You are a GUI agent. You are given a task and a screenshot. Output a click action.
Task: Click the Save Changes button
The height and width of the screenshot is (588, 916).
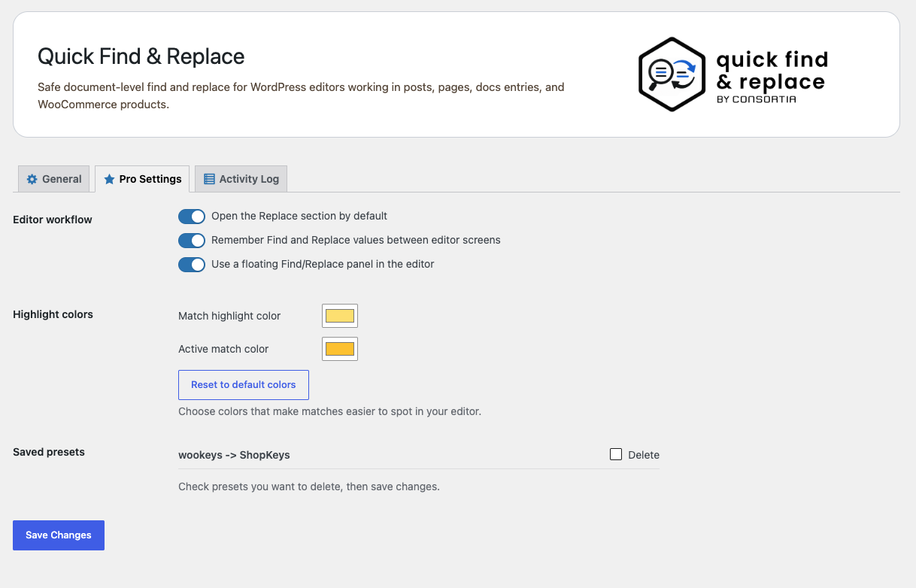59,535
